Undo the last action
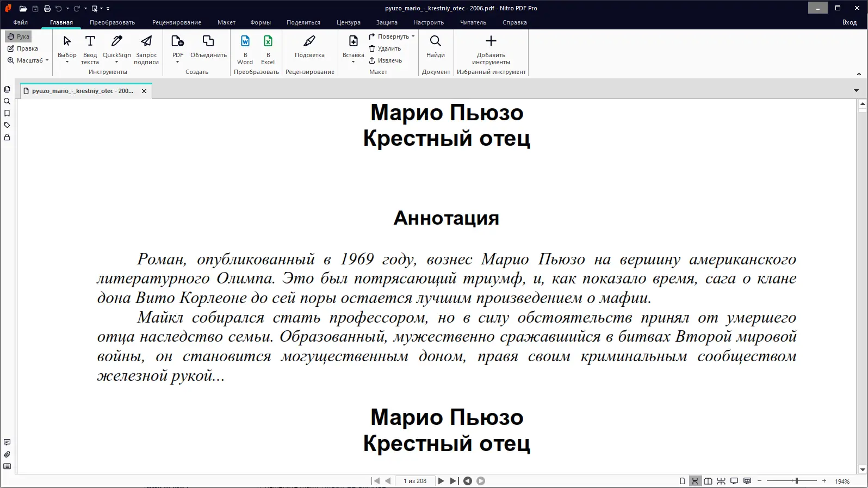Image resolution: width=868 pixels, height=488 pixels. click(x=59, y=9)
